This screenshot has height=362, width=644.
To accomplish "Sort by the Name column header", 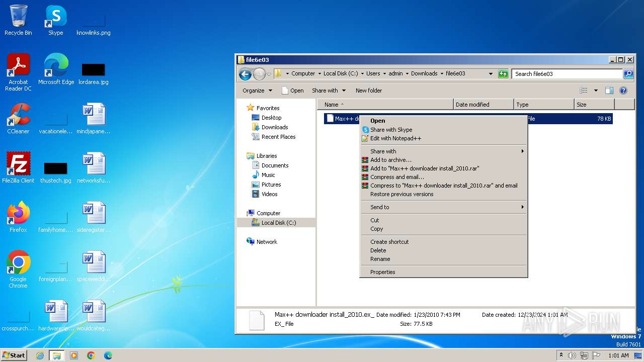I will pos(385,105).
